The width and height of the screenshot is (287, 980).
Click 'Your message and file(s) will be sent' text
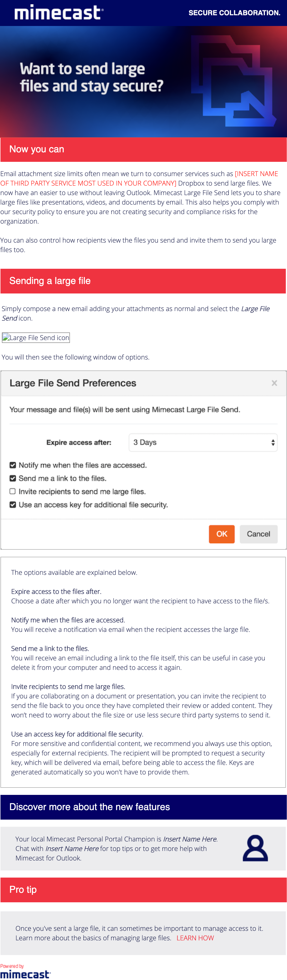[125, 409]
